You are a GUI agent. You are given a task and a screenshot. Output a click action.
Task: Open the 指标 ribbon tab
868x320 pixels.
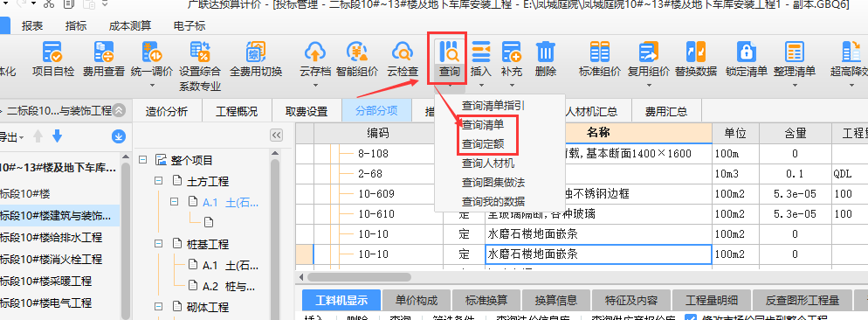[76, 26]
